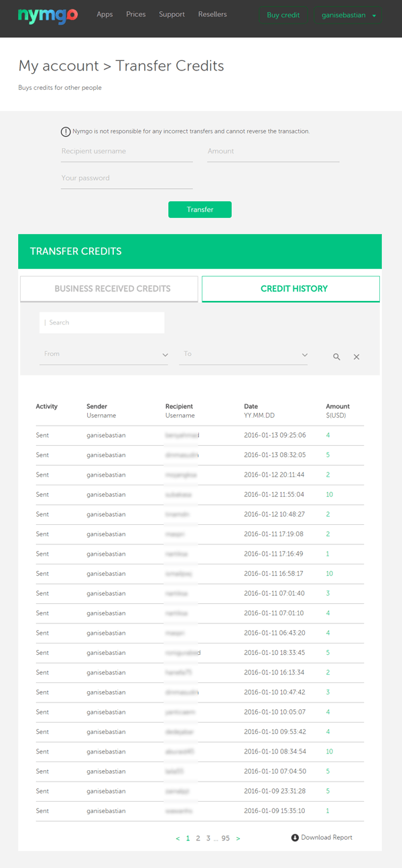Viewport: 402px width, 868px height.
Task: Jump to page 95 of credit history
Action: [x=225, y=838]
